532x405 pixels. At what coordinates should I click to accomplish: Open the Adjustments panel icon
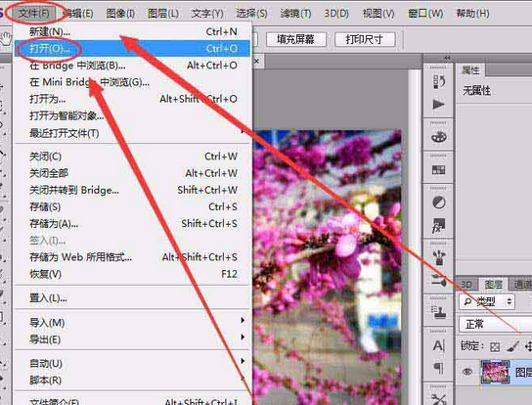(439, 202)
